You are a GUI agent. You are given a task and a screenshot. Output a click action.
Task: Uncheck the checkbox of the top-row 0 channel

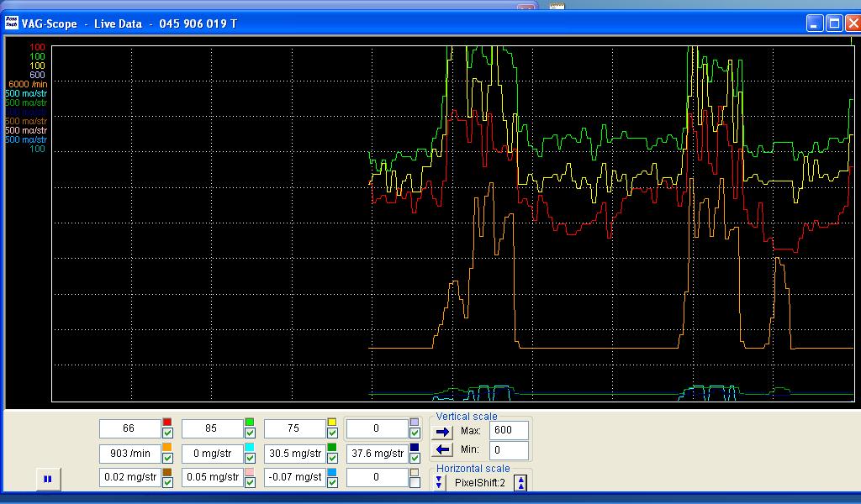pyautogui.click(x=415, y=433)
